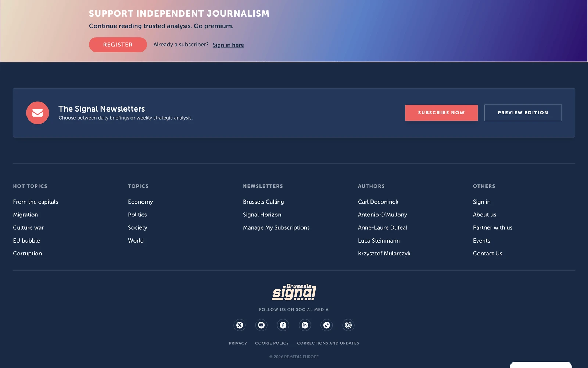Click the newsletter envelope icon
Viewport: 588px width, 368px height.
tap(37, 113)
